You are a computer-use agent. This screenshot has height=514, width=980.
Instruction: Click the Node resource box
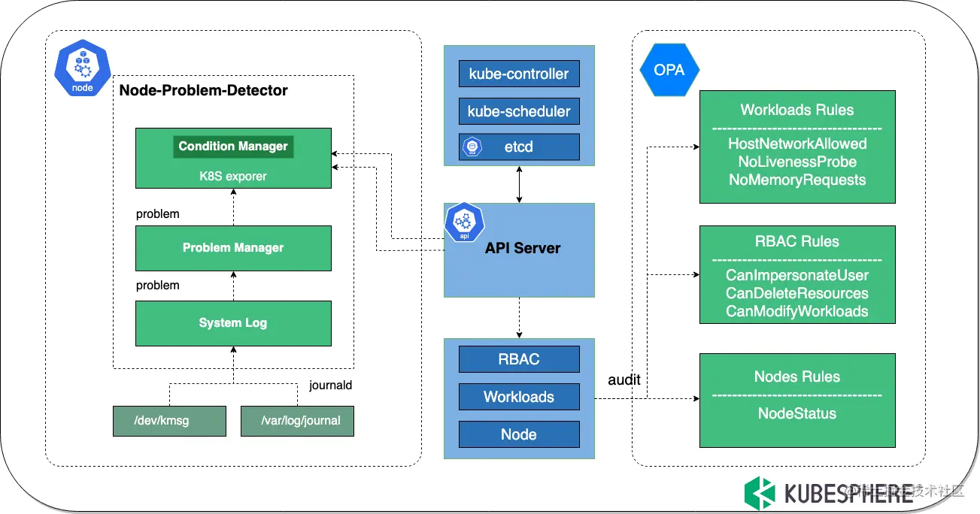(x=519, y=434)
